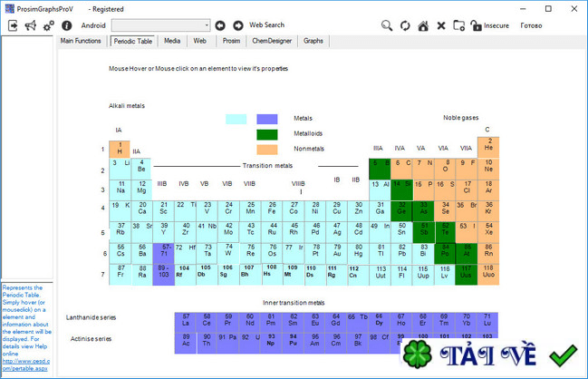Open the Graphs tab
Viewport: 588px width, 379px height.
point(313,41)
